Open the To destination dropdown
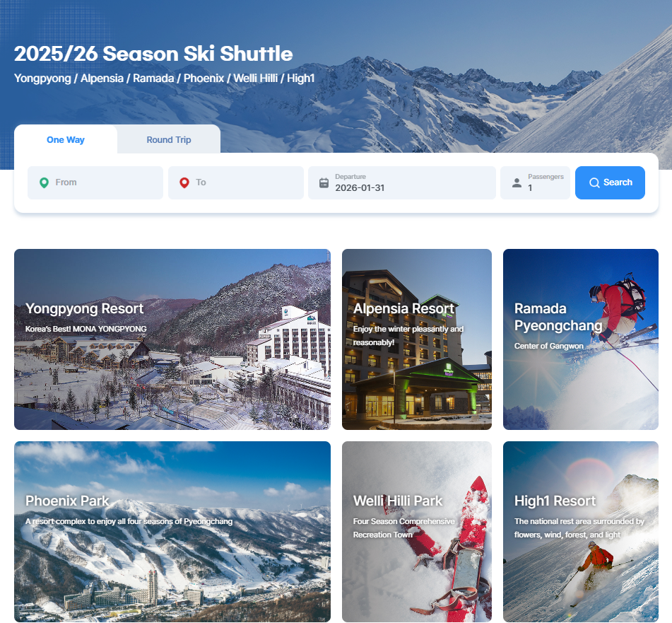Screen dimensions: 672x623 [x=236, y=182]
